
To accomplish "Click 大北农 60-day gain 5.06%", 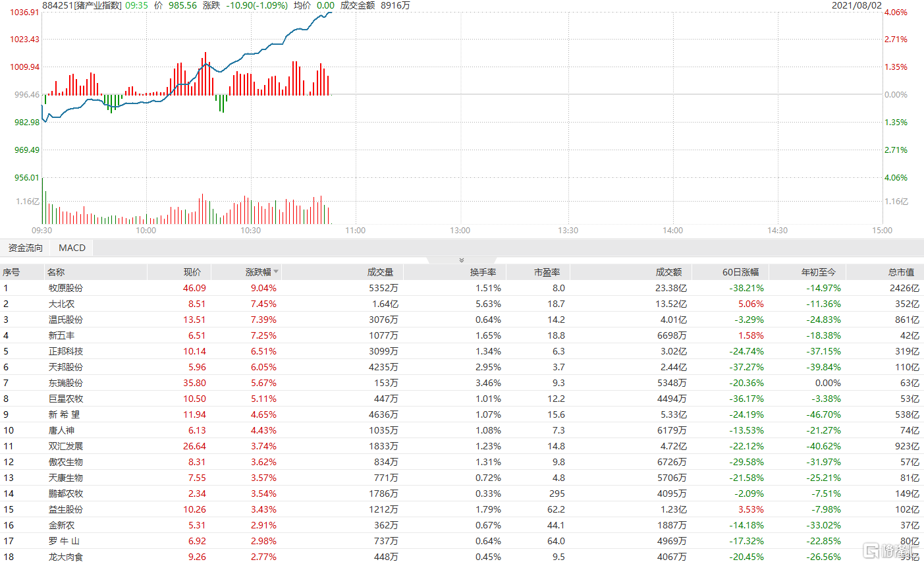I will click(751, 304).
